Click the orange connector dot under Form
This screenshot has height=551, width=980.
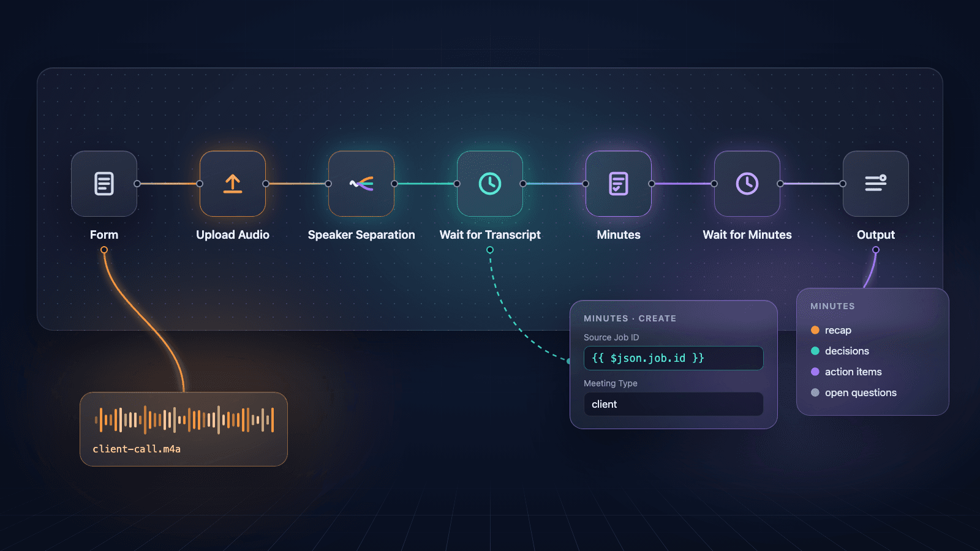(104, 250)
